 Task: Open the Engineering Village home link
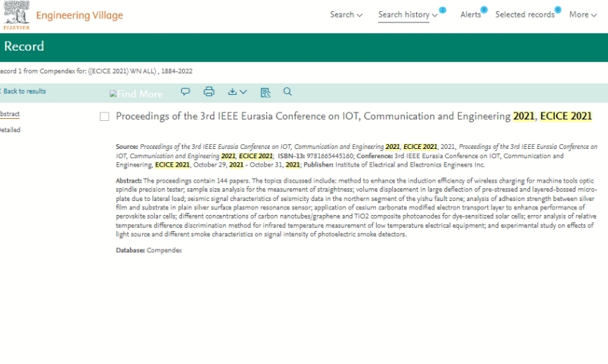(x=79, y=15)
